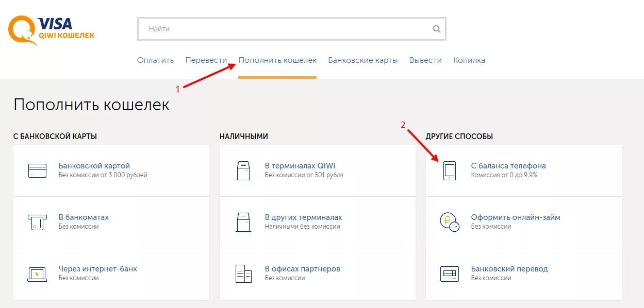Click the other terminals icon

pyautogui.click(x=243, y=222)
